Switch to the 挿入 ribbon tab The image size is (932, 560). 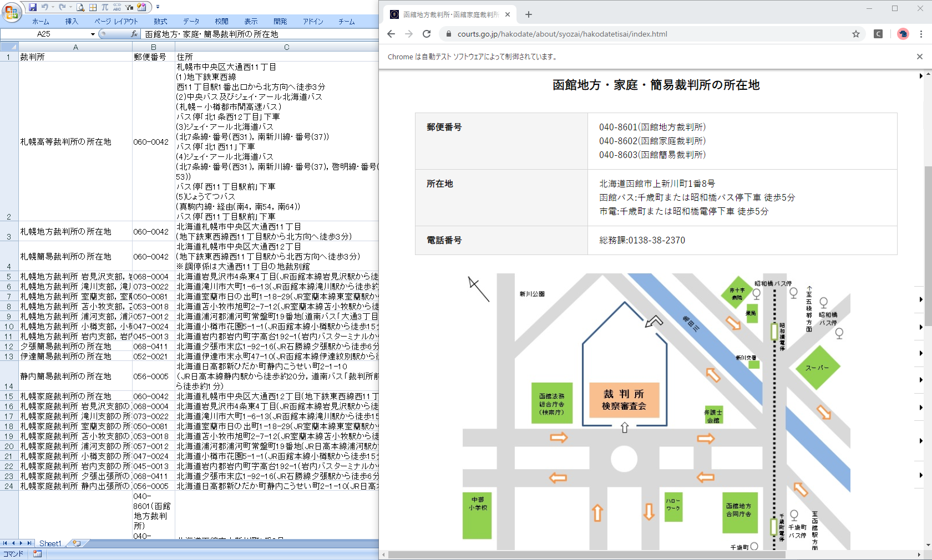coord(72,21)
